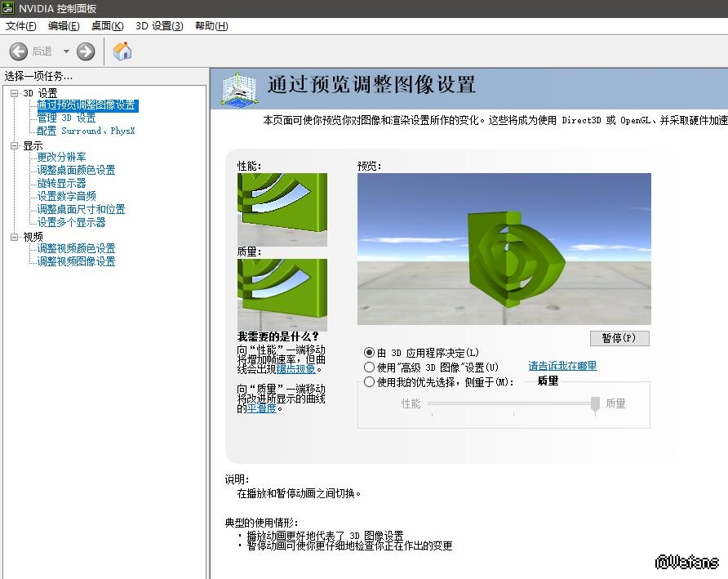
Task: Open the 锯齿现象 glossary link
Action: click(295, 369)
